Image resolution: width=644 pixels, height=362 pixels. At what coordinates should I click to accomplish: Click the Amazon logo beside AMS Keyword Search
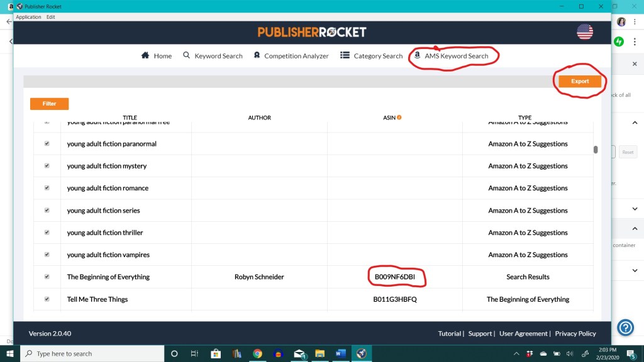(x=416, y=55)
